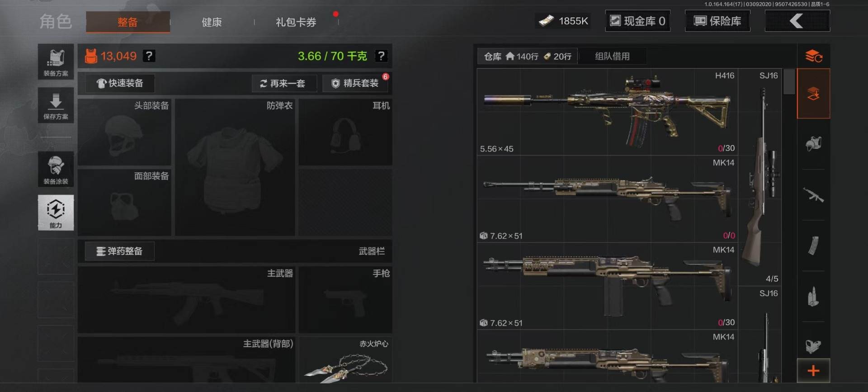Open 精兵套装 with notification badge

(x=356, y=83)
